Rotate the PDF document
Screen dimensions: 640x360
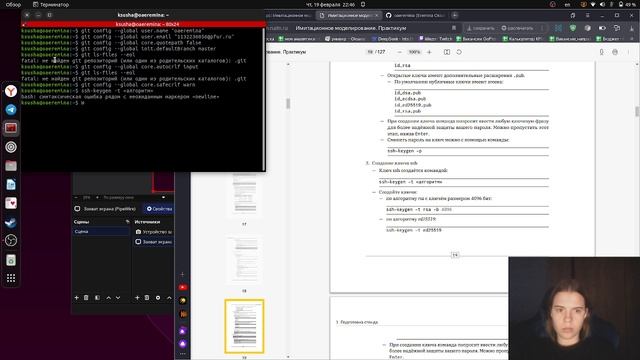pyautogui.click(x=459, y=52)
